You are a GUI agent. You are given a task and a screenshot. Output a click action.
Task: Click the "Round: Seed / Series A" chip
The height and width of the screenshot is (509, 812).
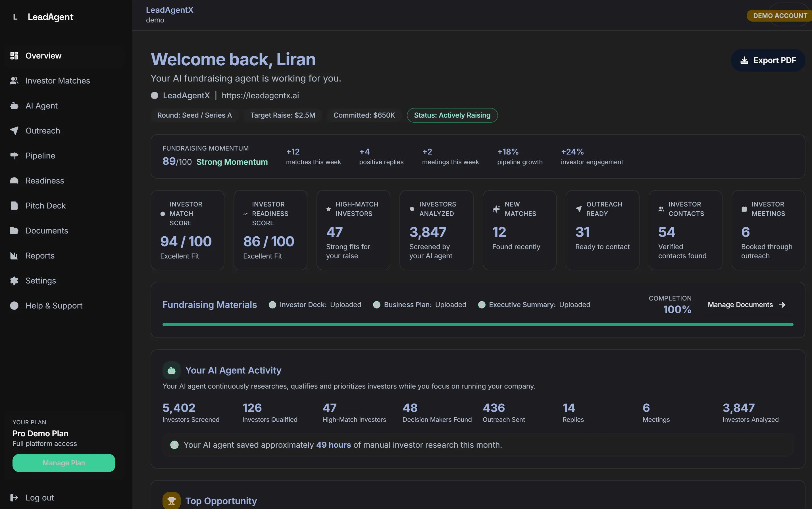pyautogui.click(x=195, y=115)
